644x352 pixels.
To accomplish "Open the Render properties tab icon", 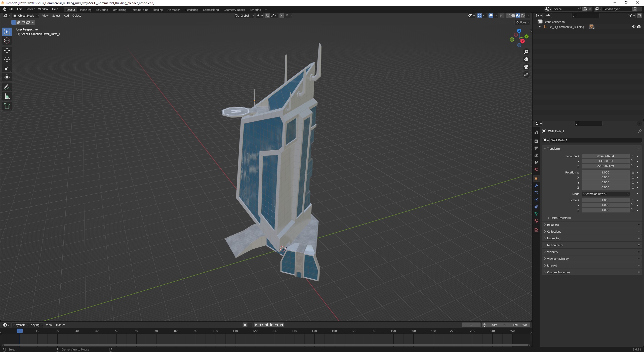I will coord(536,141).
